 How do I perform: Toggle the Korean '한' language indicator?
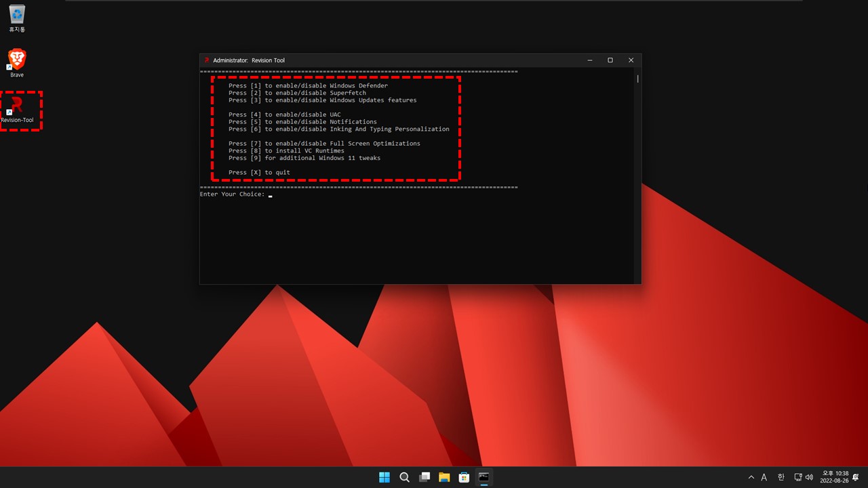tap(781, 477)
